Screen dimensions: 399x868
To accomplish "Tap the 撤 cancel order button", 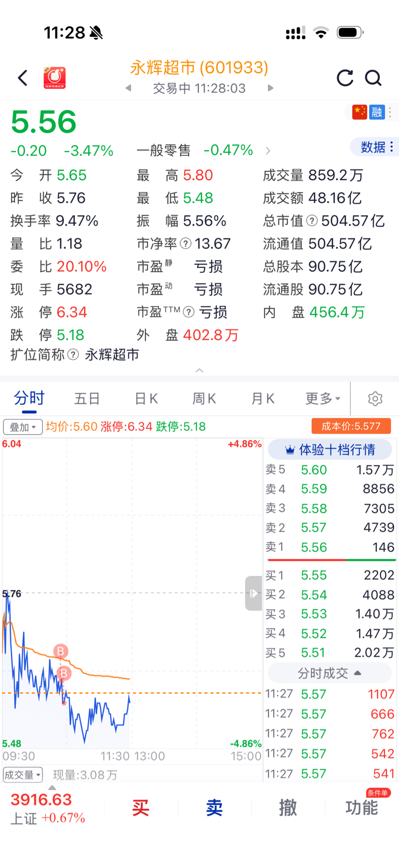I will coord(288,807).
